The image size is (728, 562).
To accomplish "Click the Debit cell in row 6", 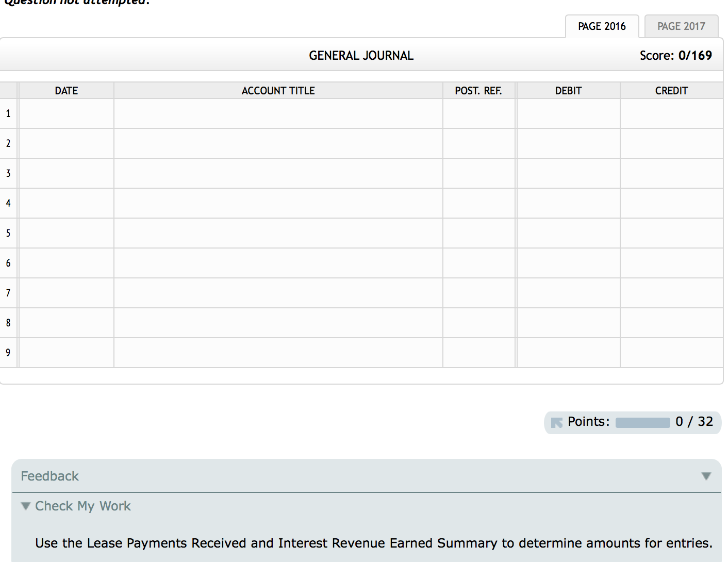I will pos(568,263).
